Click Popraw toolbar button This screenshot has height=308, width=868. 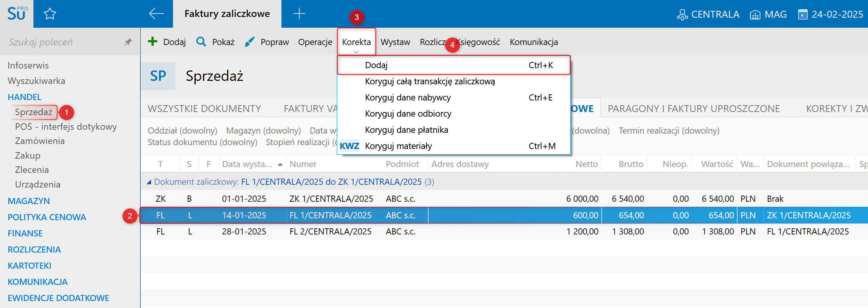267,42
